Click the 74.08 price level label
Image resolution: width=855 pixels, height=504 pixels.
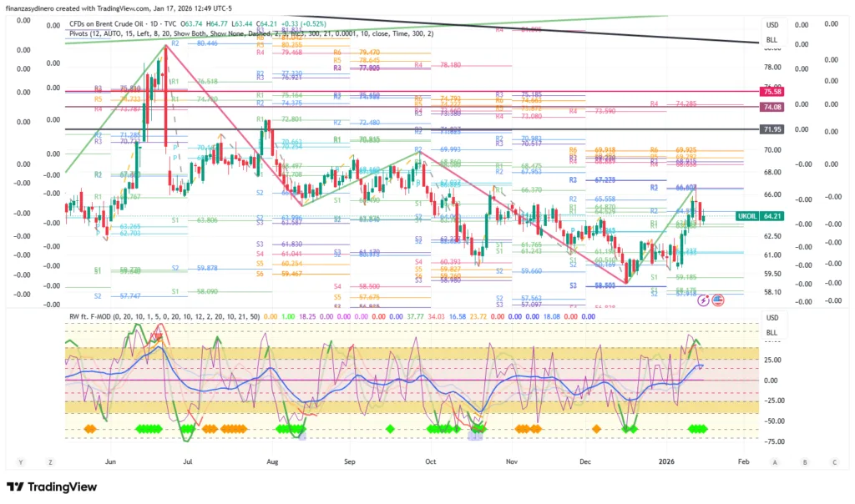(771, 107)
